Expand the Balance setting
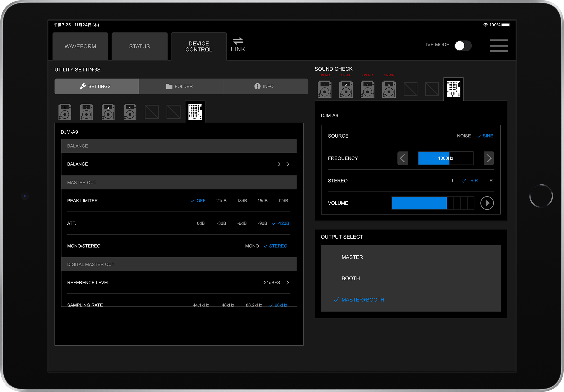564x392 pixels. (x=288, y=164)
